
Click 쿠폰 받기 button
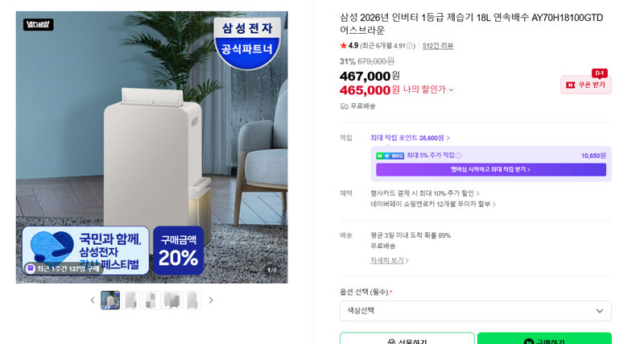click(x=586, y=85)
